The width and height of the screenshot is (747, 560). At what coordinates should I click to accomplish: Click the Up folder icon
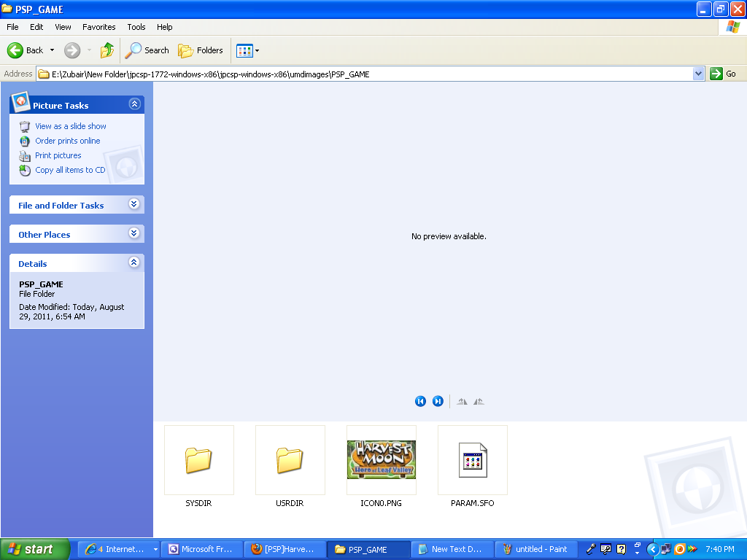[107, 50]
